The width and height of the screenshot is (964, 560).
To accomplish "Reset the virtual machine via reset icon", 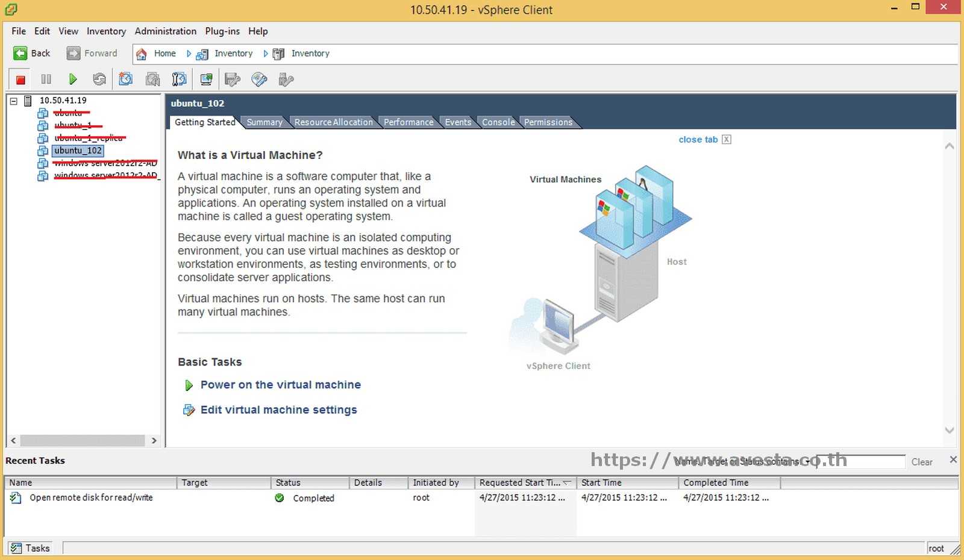I will pos(99,79).
